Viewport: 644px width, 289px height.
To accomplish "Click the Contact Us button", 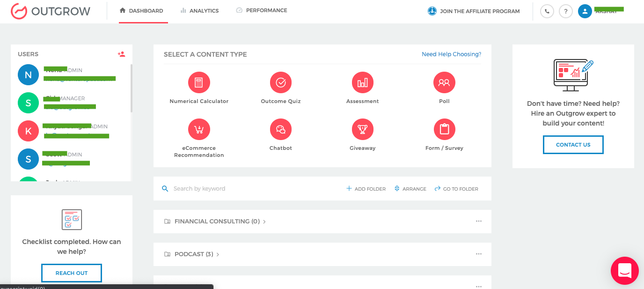I will click(573, 145).
